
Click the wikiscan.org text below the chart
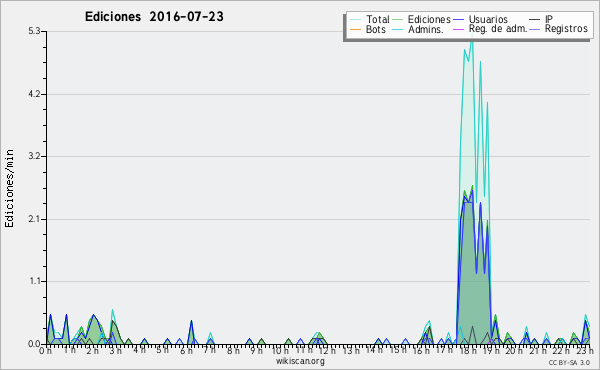300,361
